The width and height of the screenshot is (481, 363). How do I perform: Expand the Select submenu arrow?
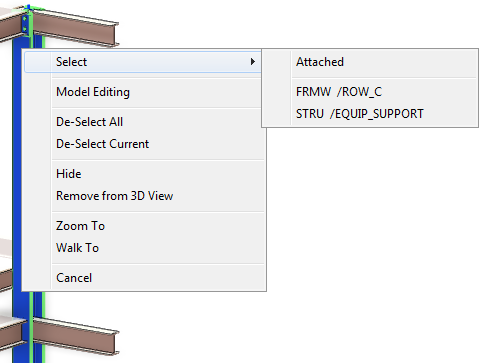(x=253, y=62)
